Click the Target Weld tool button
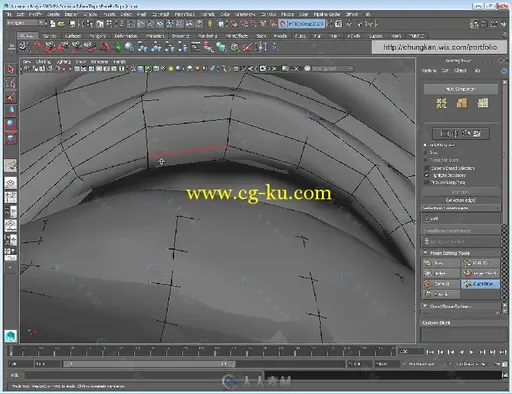This screenshot has height=394, width=512. click(480, 273)
